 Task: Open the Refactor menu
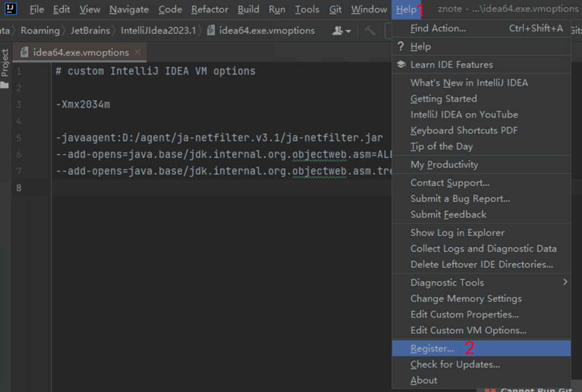pos(210,9)
